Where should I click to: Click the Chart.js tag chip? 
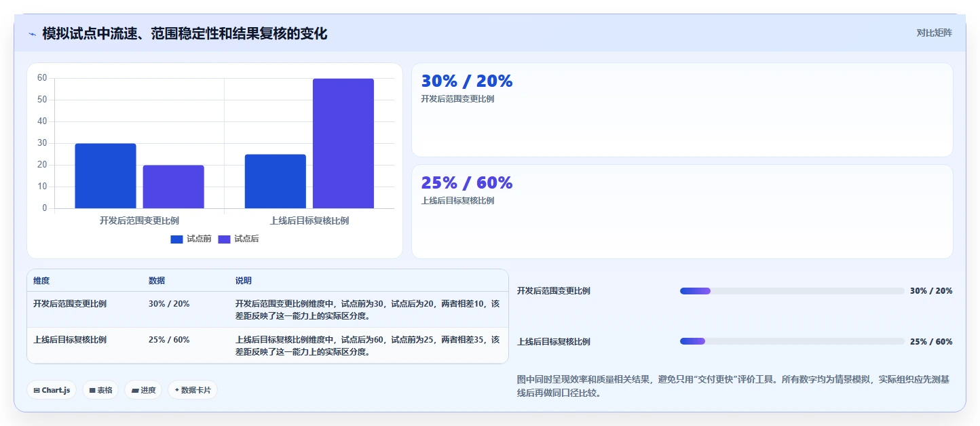pos(52,390)
